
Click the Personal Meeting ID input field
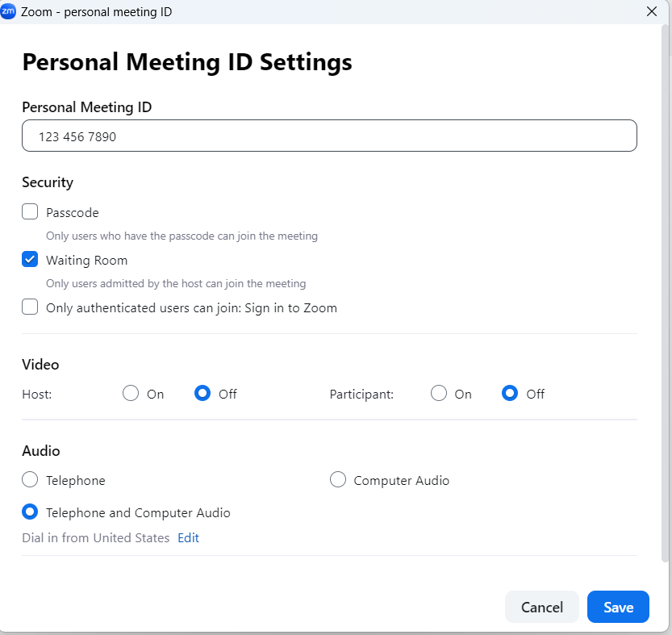point(329,136)
